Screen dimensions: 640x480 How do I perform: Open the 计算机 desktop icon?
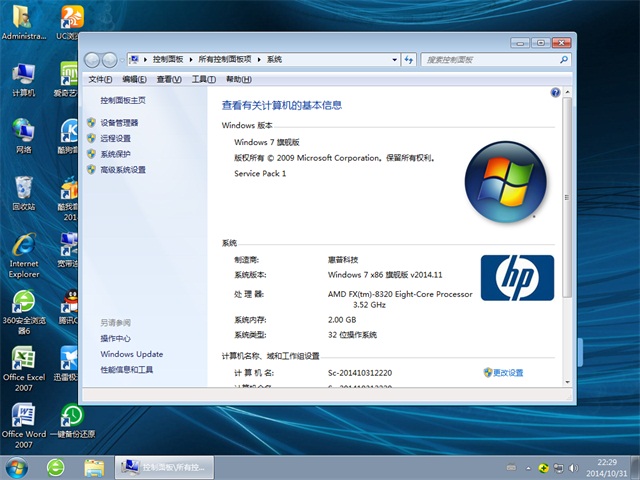(x=23, y=80)
